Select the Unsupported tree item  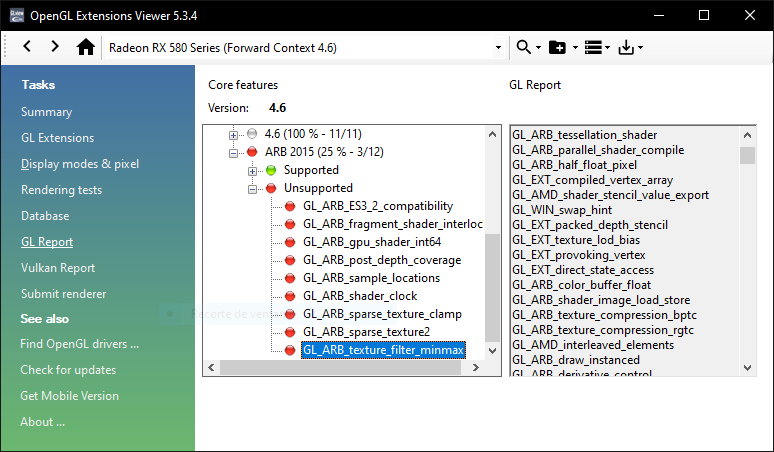point(318,188)
